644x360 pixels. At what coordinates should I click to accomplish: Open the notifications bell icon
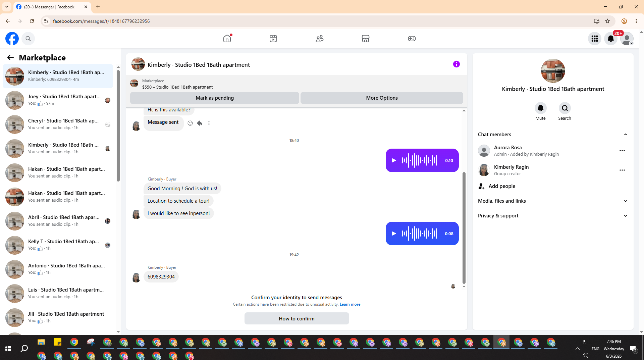click(x=611, y=39)
